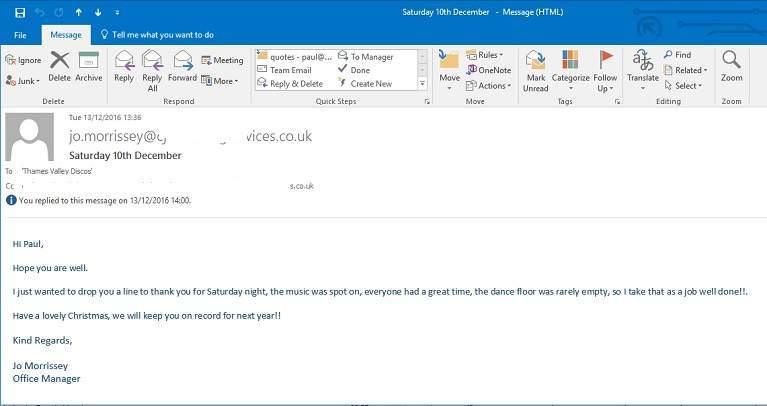Mark the message as Unread
Screen dimensions: 767x406
tap(536, 70)
